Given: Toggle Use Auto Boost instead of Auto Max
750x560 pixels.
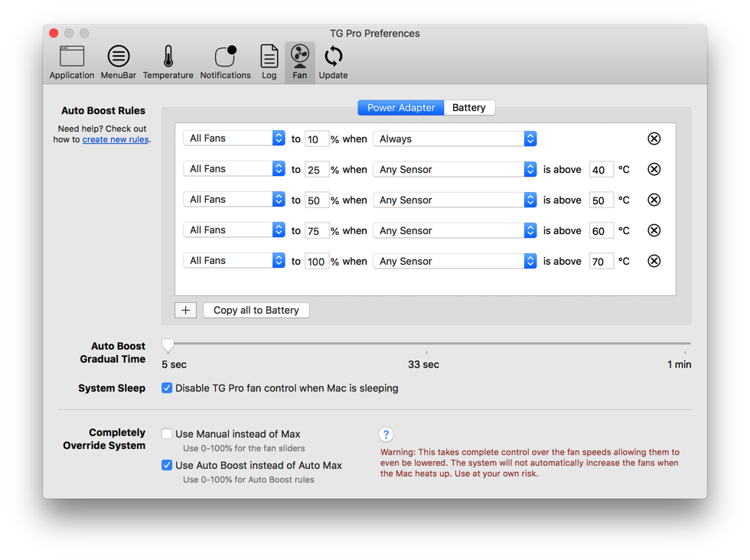Looking at the screenshot, I should [x=167, y=465].
